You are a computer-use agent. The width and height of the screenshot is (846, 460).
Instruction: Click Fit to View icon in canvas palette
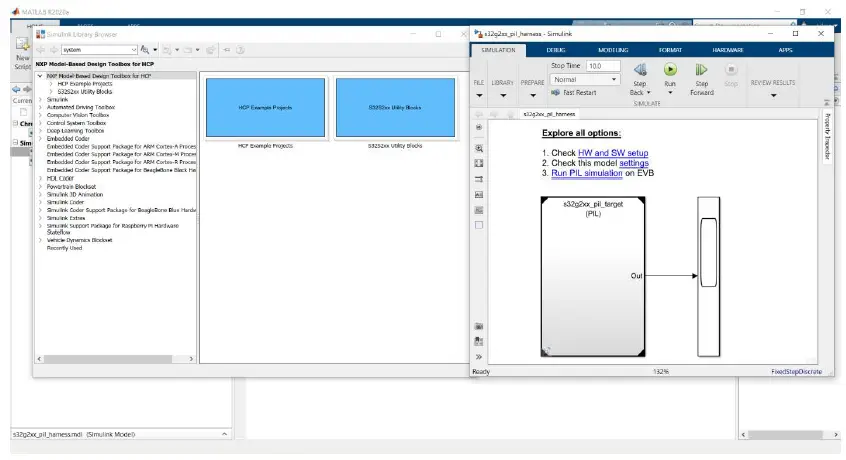pos(479,163)
